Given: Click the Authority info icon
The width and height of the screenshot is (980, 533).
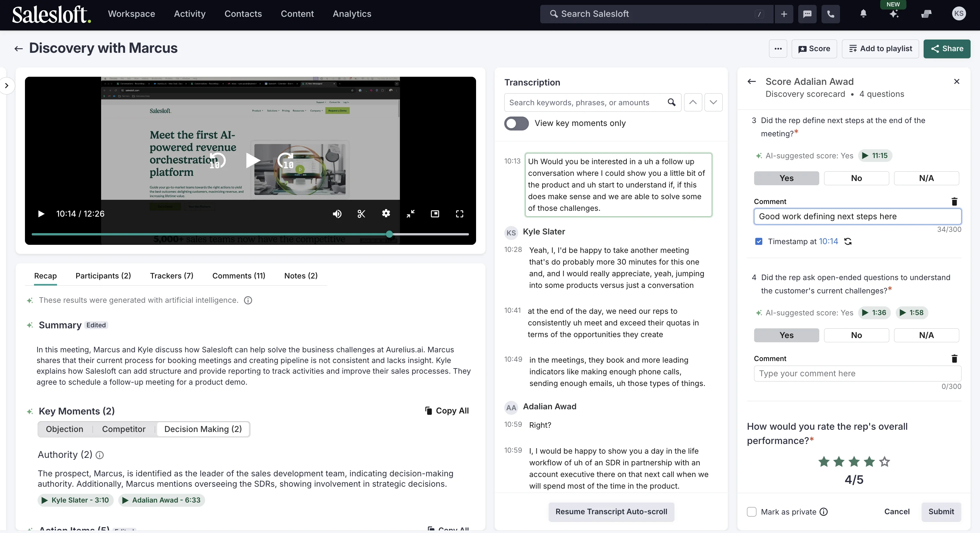Looking at the screenshot, I should pyautogui.click(x=99, y=455).
